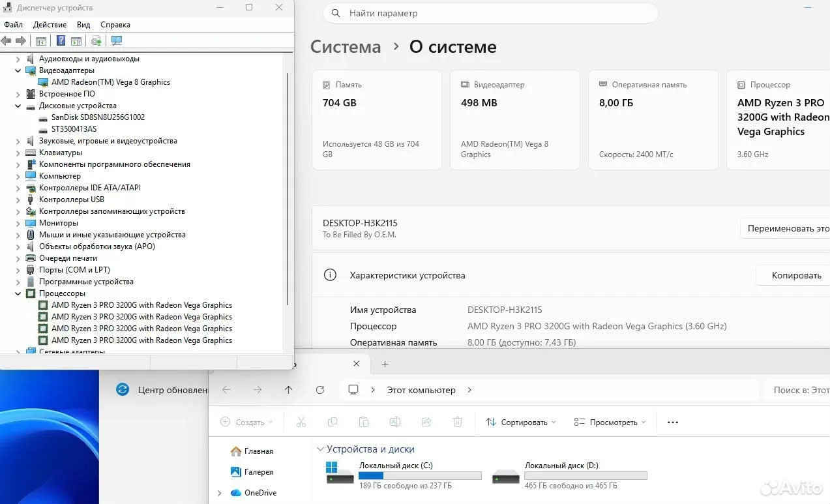
Task: Click the search magnifier icon in Settings
Action: point(336,13)
